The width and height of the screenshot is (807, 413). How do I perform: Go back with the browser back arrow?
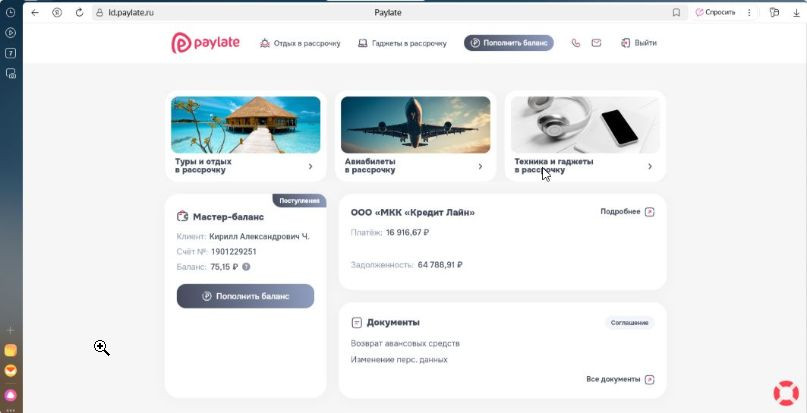pyautogui.click(x=35, y=12)
